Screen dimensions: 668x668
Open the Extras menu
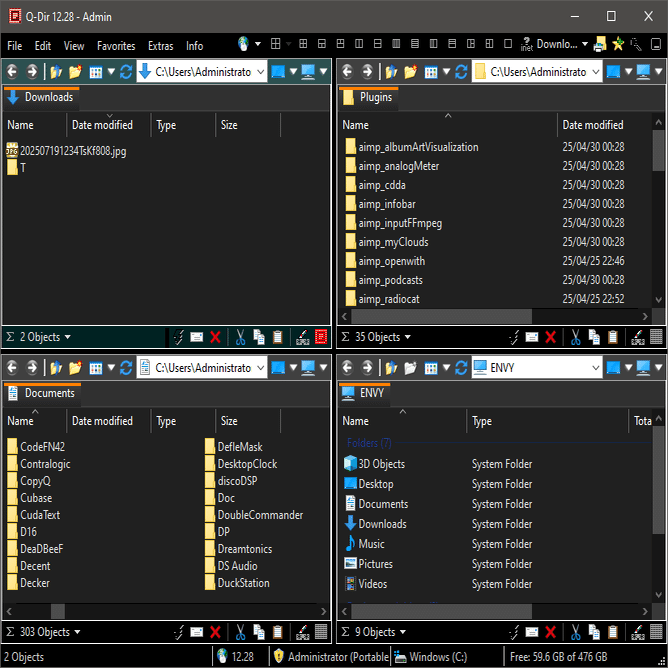click(161, 46)
